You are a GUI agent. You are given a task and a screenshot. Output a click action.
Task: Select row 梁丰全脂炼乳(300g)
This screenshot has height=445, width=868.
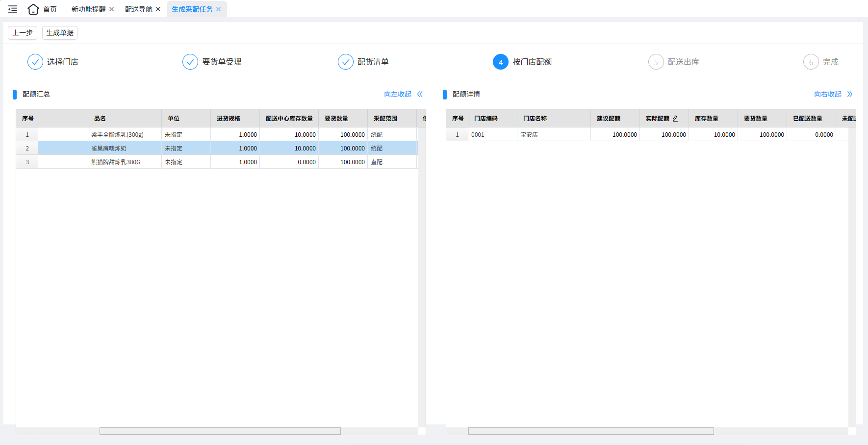point(217,134)
